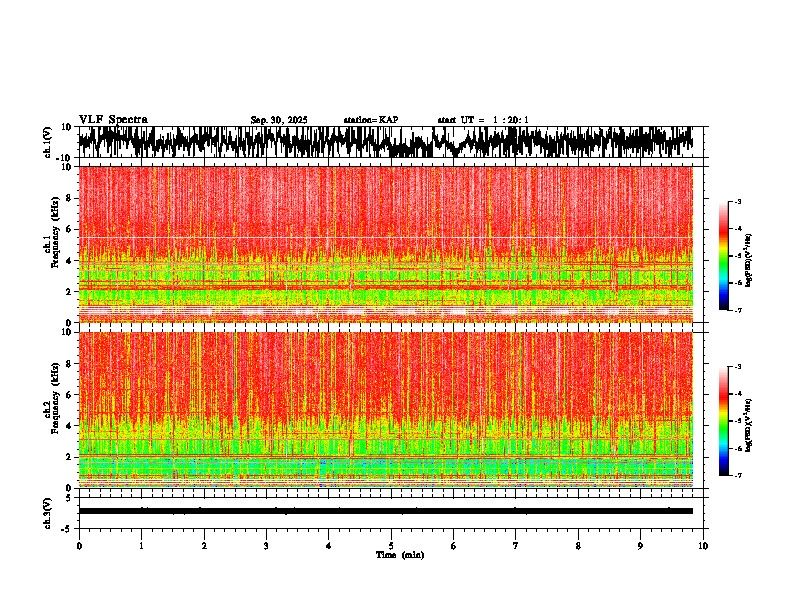The height and width of the screenshot is (612, 792).
Task: Click inside the ch.2 spectrogram panel
Action: (385, 410)
